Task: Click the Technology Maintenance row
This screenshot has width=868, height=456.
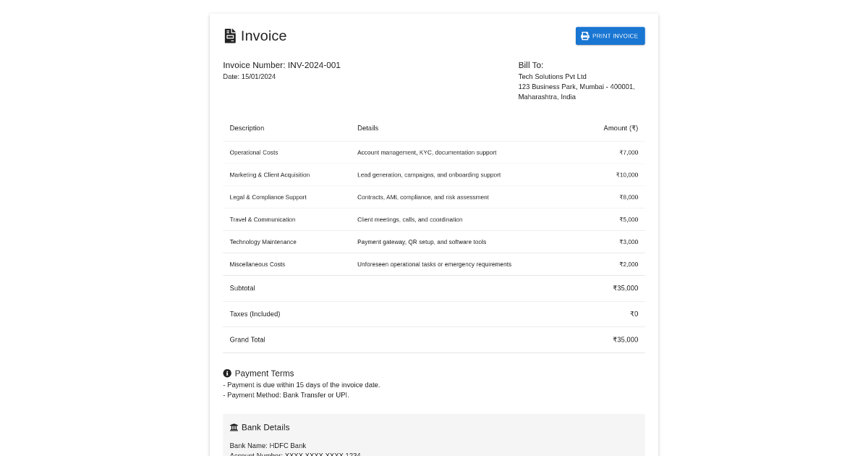Action: [x=263, y=242]
